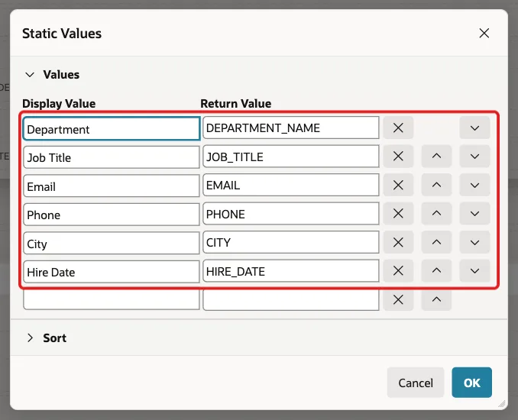Expand the Sort section
This screenshot has width=518, height=420.
[x=30, y=338]
